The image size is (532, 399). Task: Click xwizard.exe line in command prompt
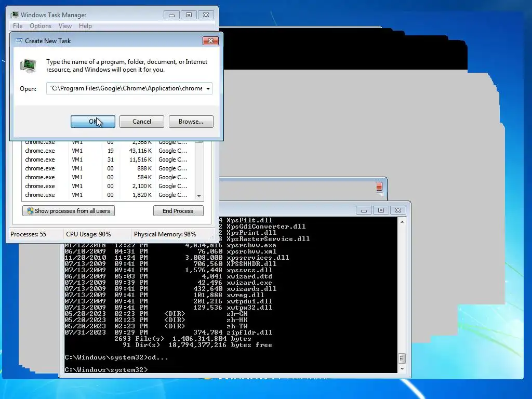(168, 283)
